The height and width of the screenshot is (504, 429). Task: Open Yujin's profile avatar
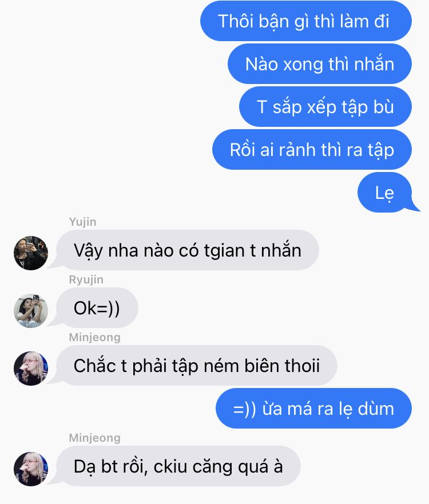click(x=31, y=253)
